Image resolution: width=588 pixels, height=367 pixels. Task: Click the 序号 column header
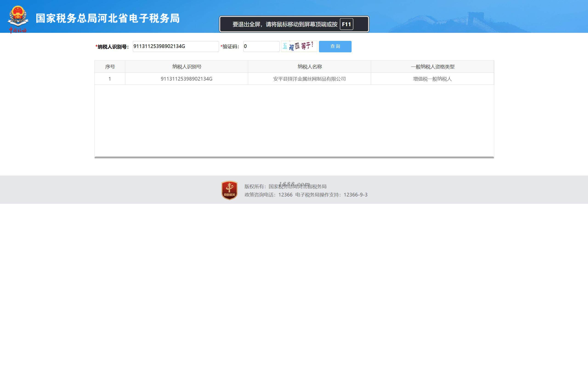coord(110,67)
